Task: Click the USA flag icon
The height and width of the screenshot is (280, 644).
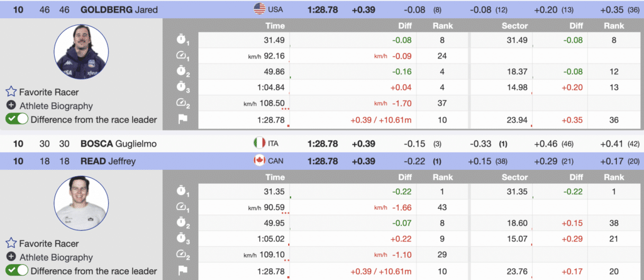Action: tap(259, 9)
